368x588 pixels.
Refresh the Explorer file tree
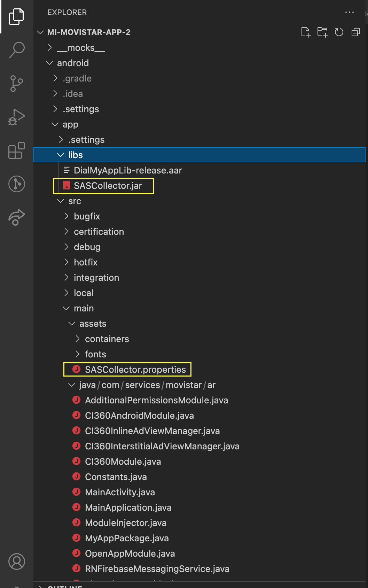click(x=339, y=32)
